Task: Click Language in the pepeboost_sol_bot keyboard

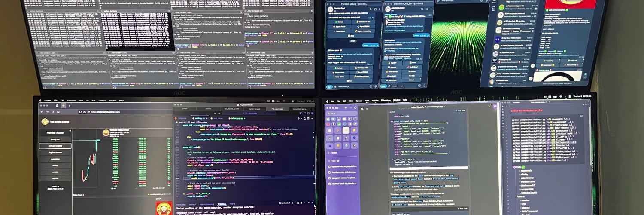Action: pyautogui.click(x=391, y=76)
